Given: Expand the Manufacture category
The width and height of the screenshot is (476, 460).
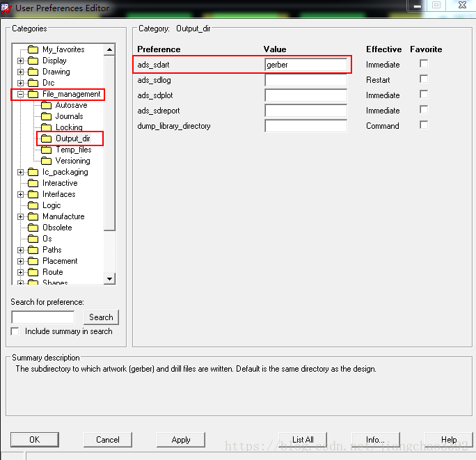Looking at the screenshot, I should [20, 216].
